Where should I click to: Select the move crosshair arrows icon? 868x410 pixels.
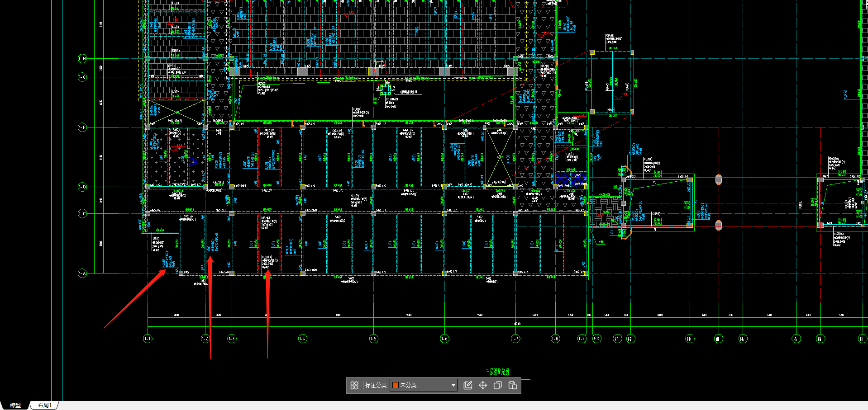(x=483, y=385)
